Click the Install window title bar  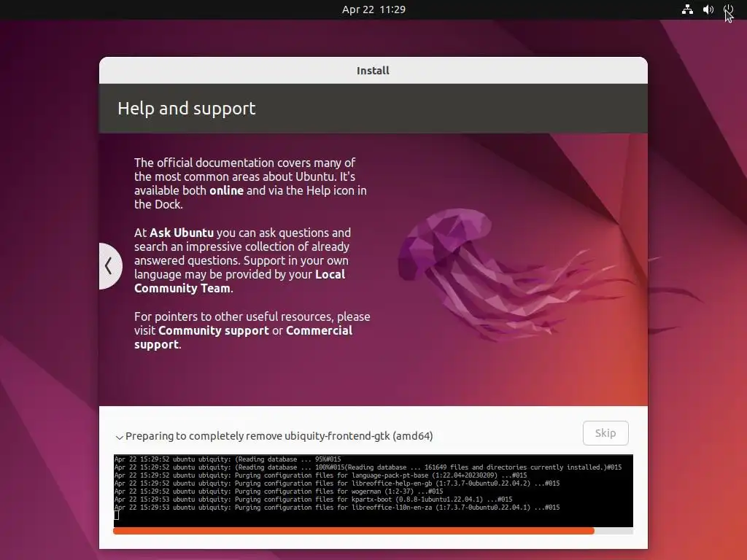[x=373, y=71]
